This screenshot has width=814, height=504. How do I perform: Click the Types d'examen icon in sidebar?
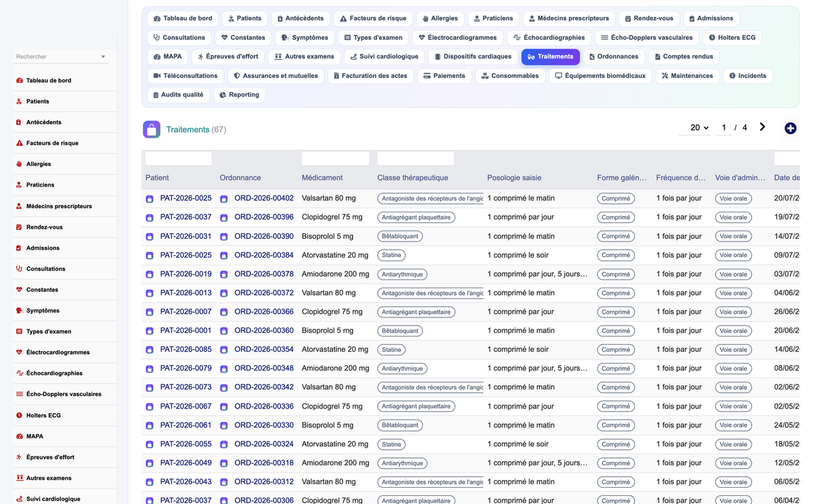tap(19, 332)
